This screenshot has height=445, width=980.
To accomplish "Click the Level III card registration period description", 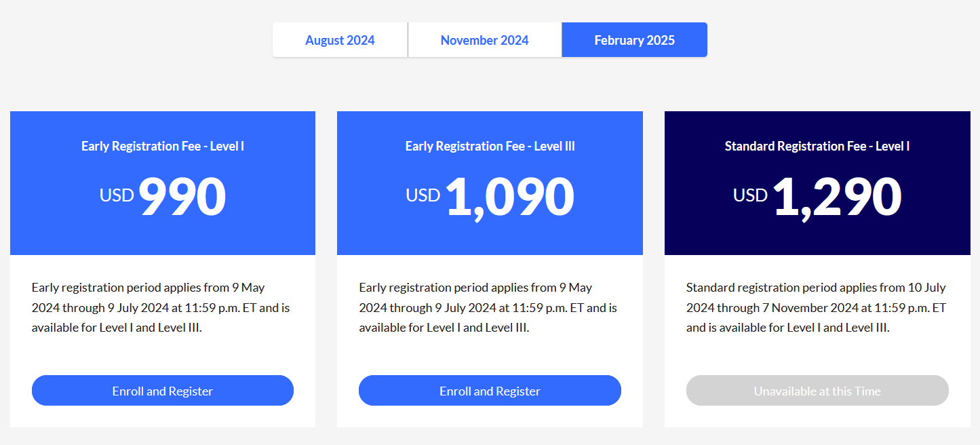I will 488,307.
